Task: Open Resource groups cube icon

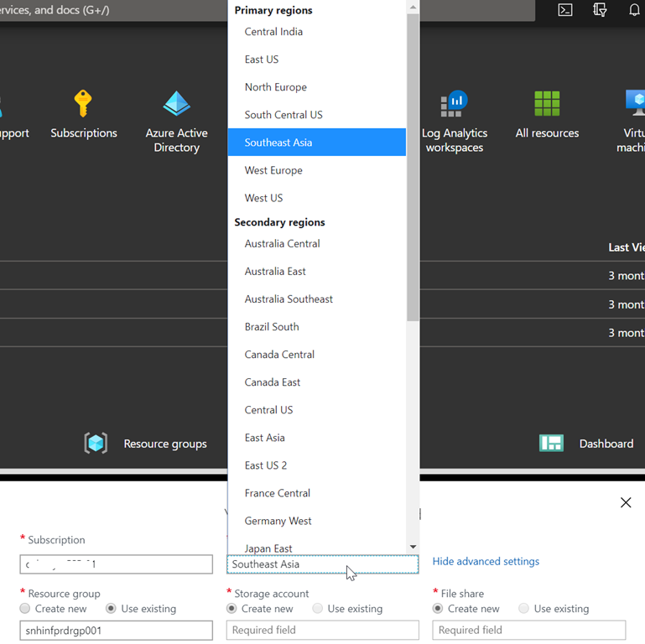Action: pos(96,443)
